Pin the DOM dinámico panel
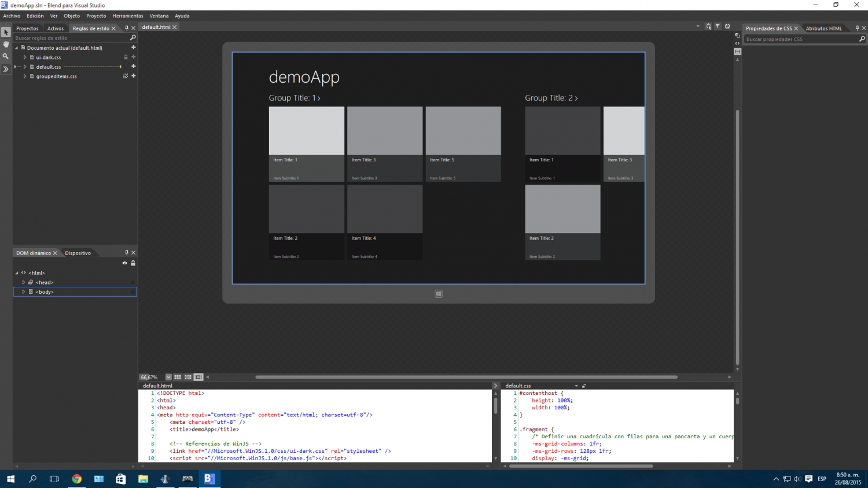 [127, 253]
